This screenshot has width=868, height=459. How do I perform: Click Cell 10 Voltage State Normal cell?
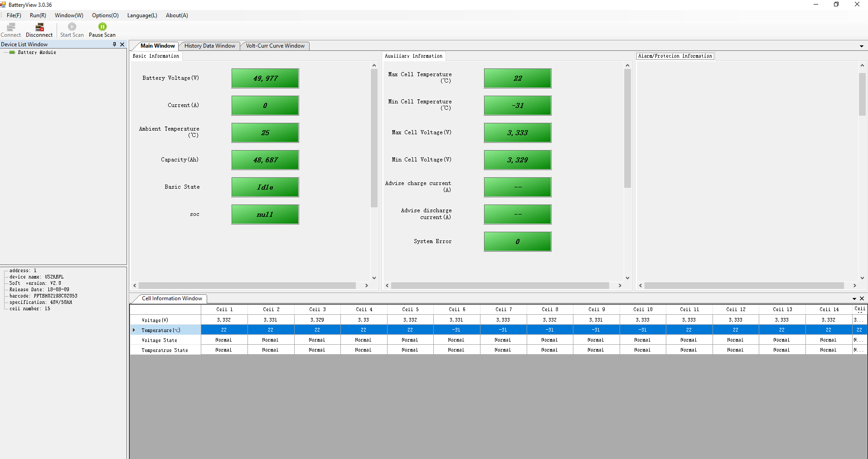642,340
